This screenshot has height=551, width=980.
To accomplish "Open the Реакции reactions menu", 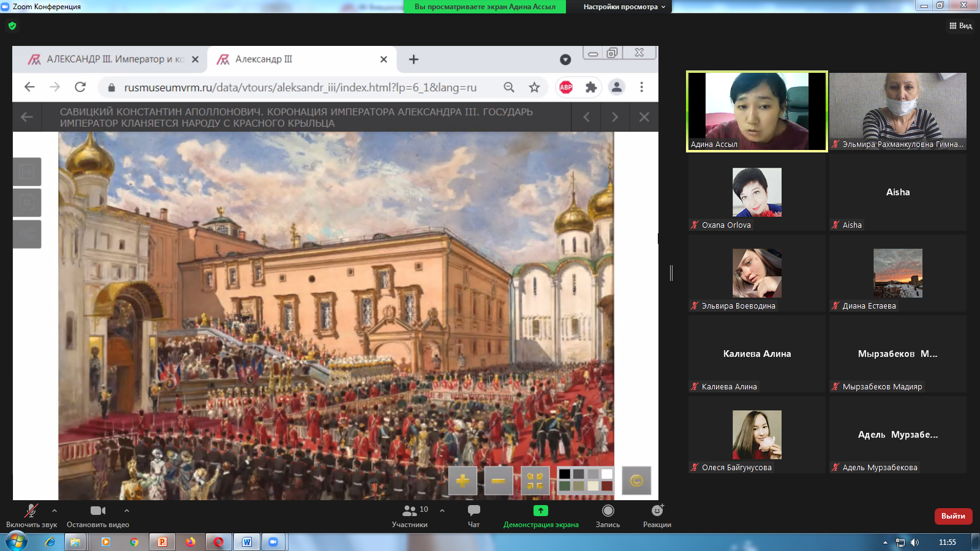I will (x=657, y=516).
